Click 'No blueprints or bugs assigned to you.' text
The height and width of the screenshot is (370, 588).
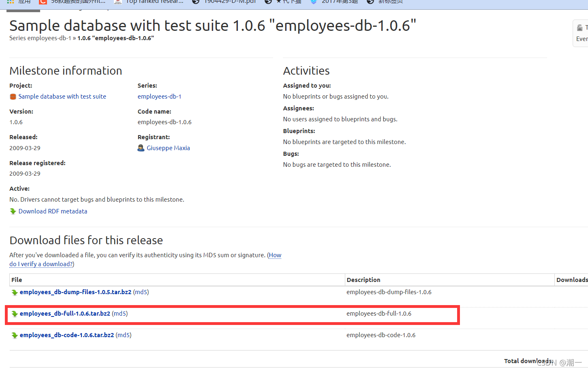(x=336, y=97)
